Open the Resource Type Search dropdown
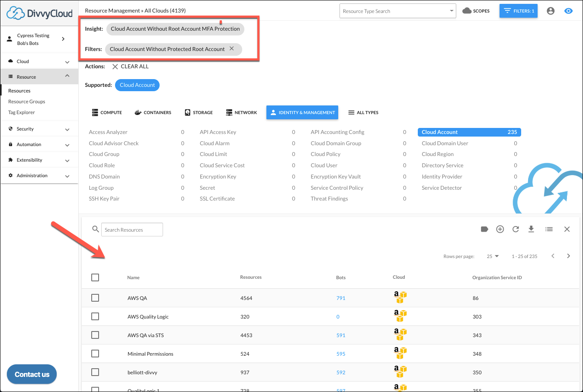This screenshot has width=583, height=392. coord(398,11)
